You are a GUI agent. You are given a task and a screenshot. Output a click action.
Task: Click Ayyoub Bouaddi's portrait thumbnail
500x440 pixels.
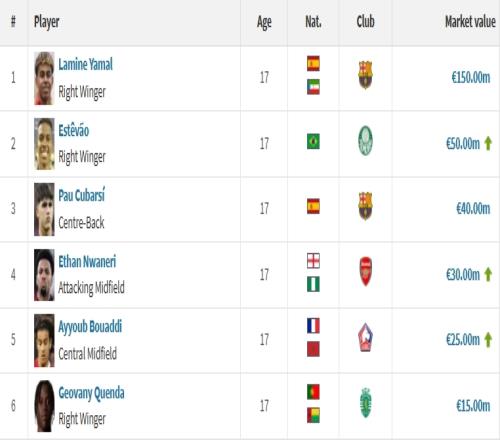[44, 340]
